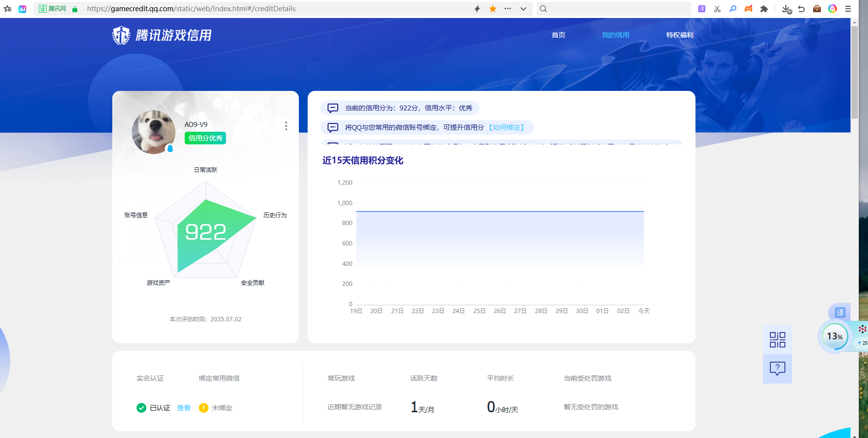Click chart axis label 19日

356,311
